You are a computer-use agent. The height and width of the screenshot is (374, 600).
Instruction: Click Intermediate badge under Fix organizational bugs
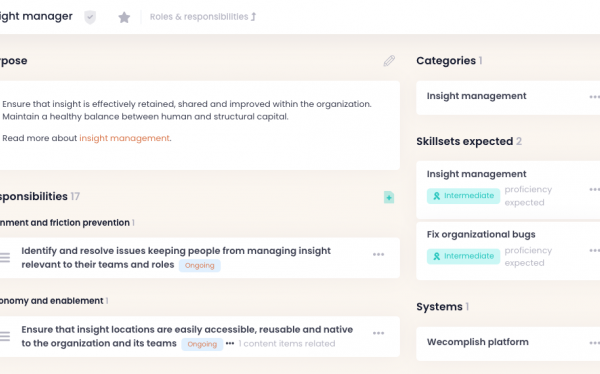coord(463,256)
